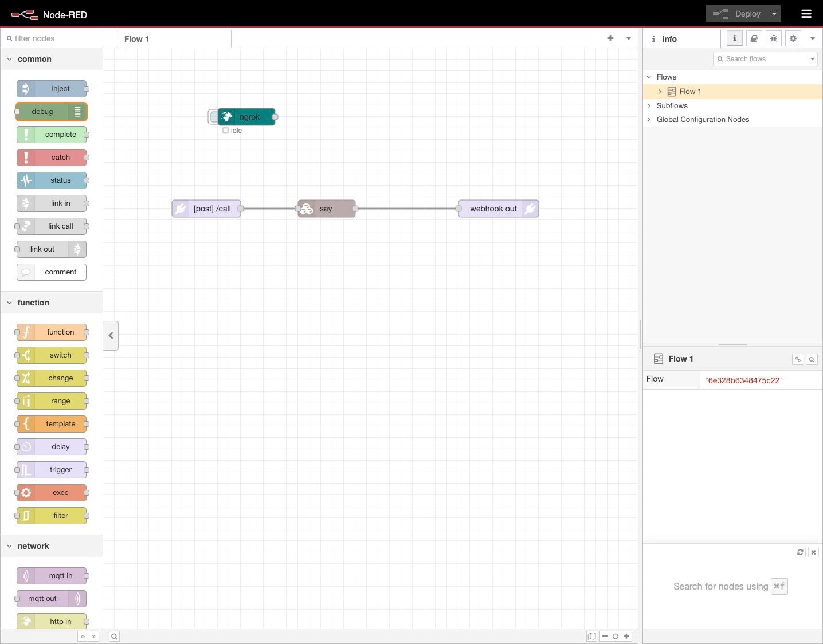The width and height of the screenshot is (823, 644).
Task: Open the Deploy options dropdown
Action: click(x=773, y=13)
